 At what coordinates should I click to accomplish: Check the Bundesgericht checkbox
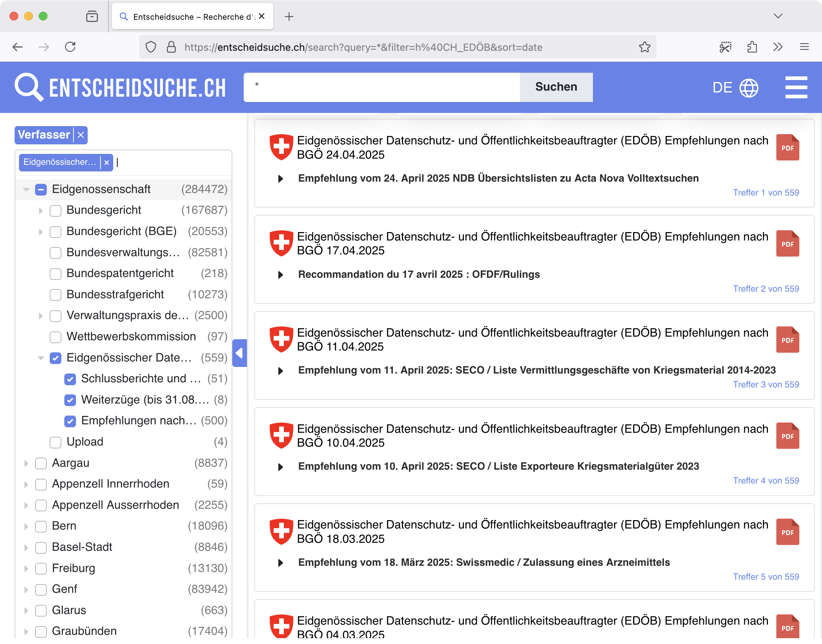[x=56, y=211]
